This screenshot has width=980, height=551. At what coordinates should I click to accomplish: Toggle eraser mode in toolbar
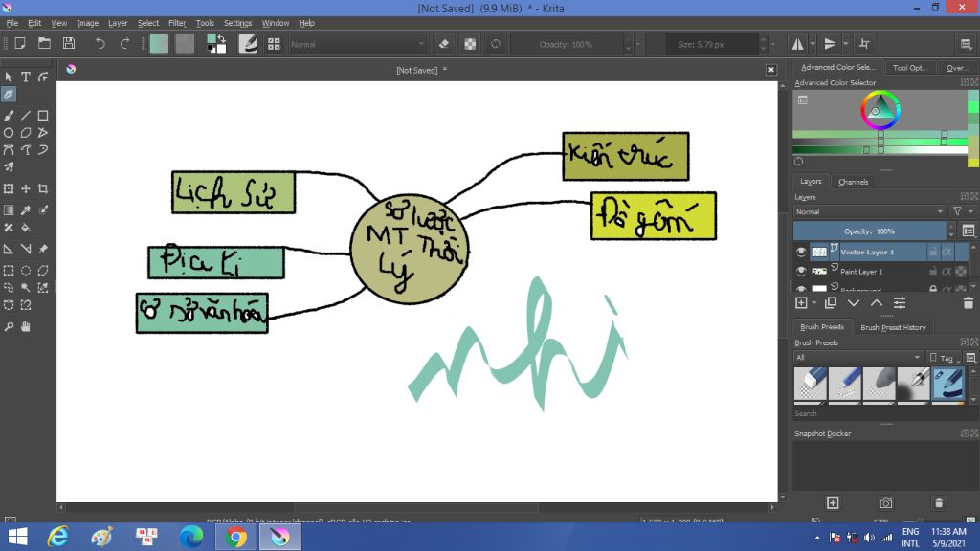click(444, 44)
